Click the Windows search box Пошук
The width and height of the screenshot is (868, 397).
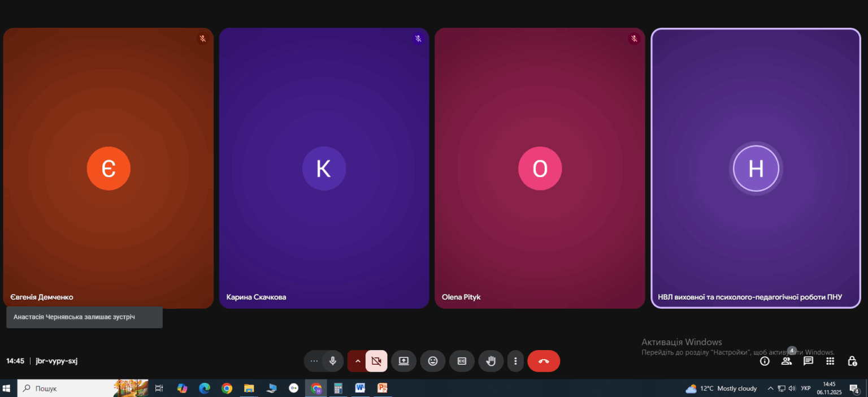pos(83,389)
